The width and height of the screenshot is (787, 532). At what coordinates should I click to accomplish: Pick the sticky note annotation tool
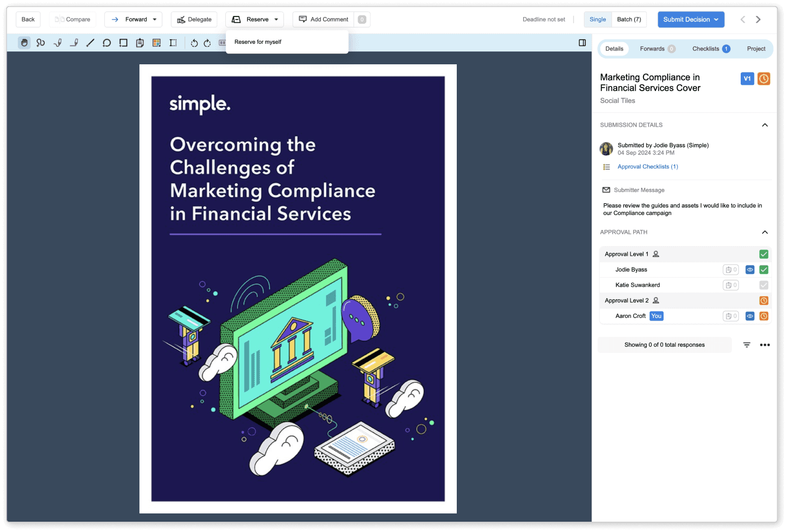tap(140, 43)
